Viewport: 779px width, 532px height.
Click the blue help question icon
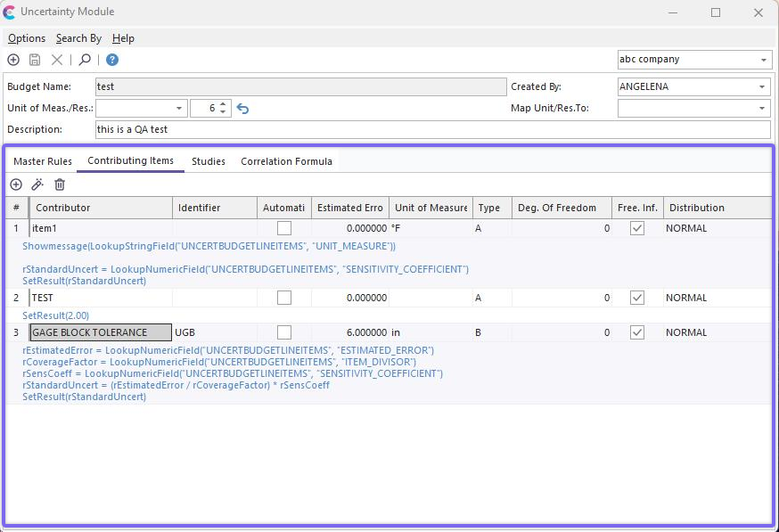112,60
